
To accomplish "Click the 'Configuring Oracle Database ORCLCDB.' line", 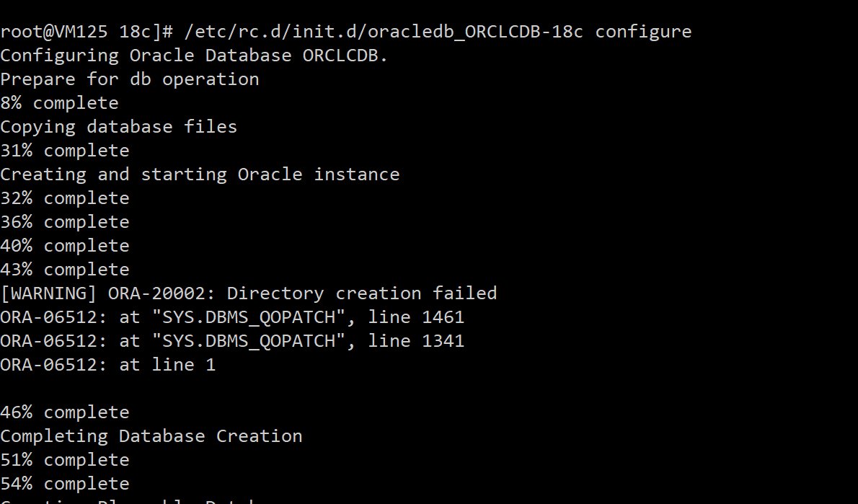I will (194, 56).
